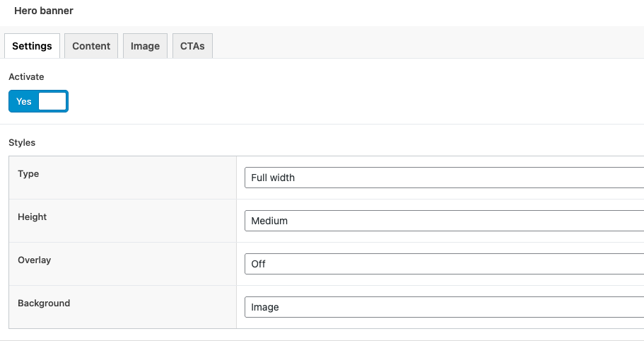Select the CTAs tab

click(192, 46)
